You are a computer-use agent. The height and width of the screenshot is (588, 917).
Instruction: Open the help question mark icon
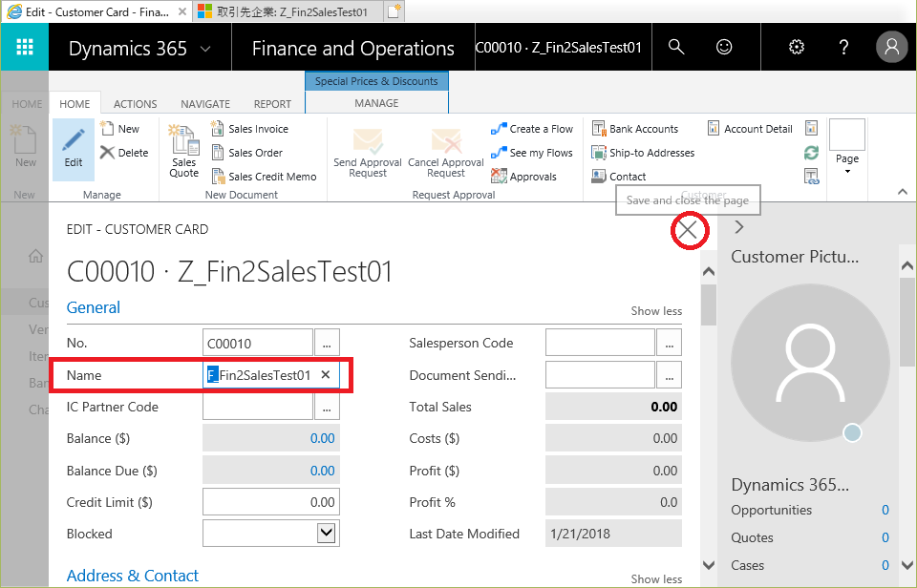point(843,47)
